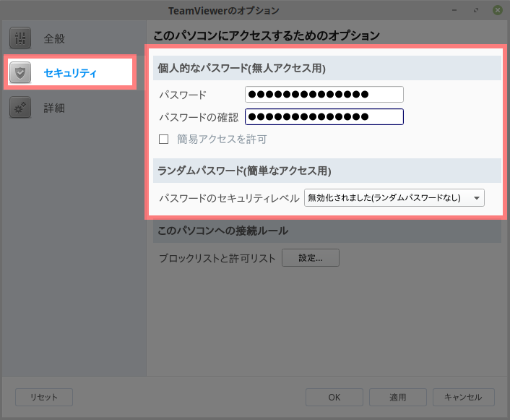This screenshot has width=510, height=420.
Task: Click the 全般 sliders icon
Action: pos(20,38)
